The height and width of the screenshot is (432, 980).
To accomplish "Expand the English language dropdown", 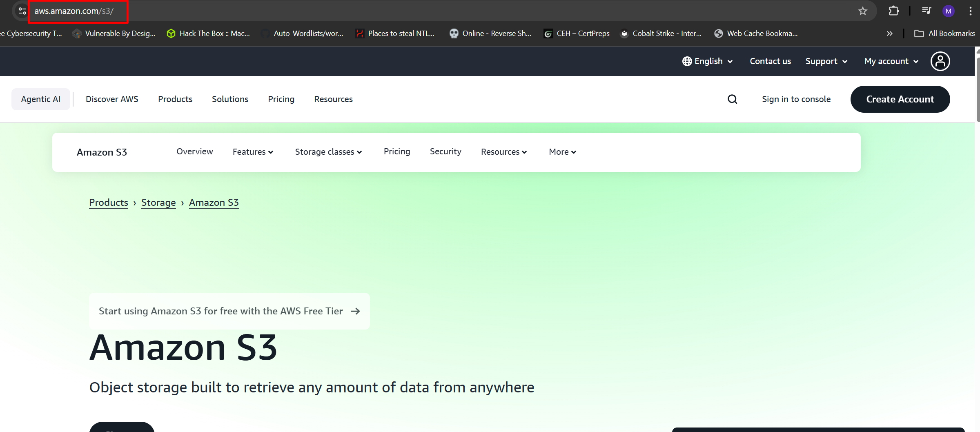I will [x=708, y=61].
